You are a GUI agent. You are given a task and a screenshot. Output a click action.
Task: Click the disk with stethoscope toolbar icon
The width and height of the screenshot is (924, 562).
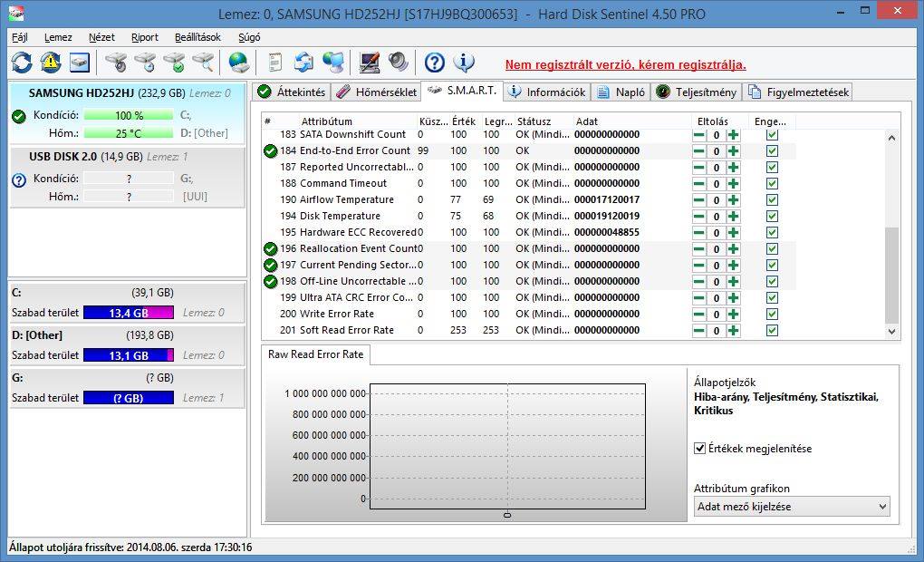[x=116, y=63]
